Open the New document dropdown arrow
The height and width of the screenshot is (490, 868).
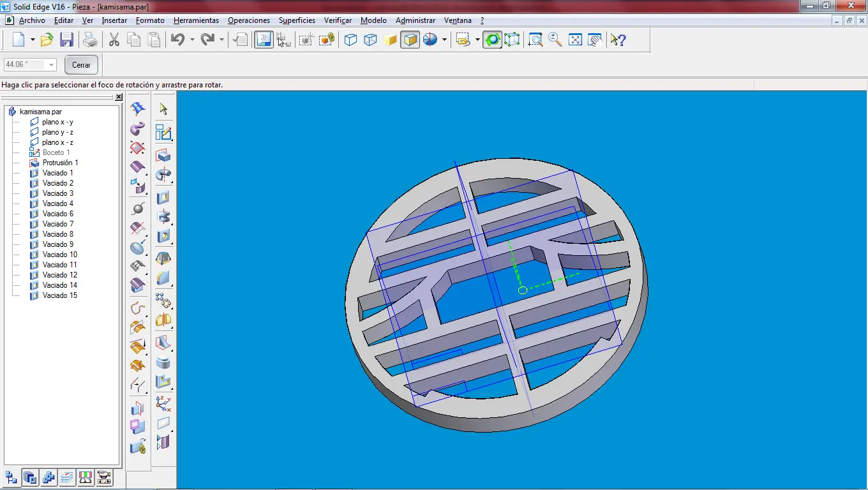coord(32,40)
